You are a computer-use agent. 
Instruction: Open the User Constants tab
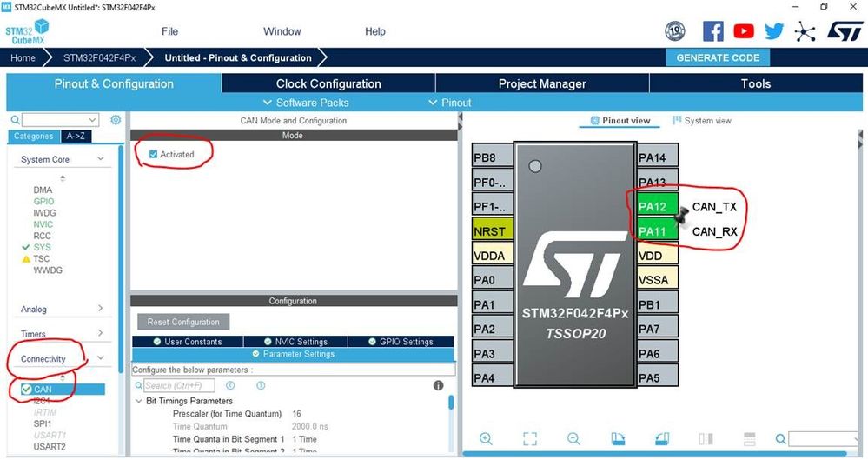(188, 342)
